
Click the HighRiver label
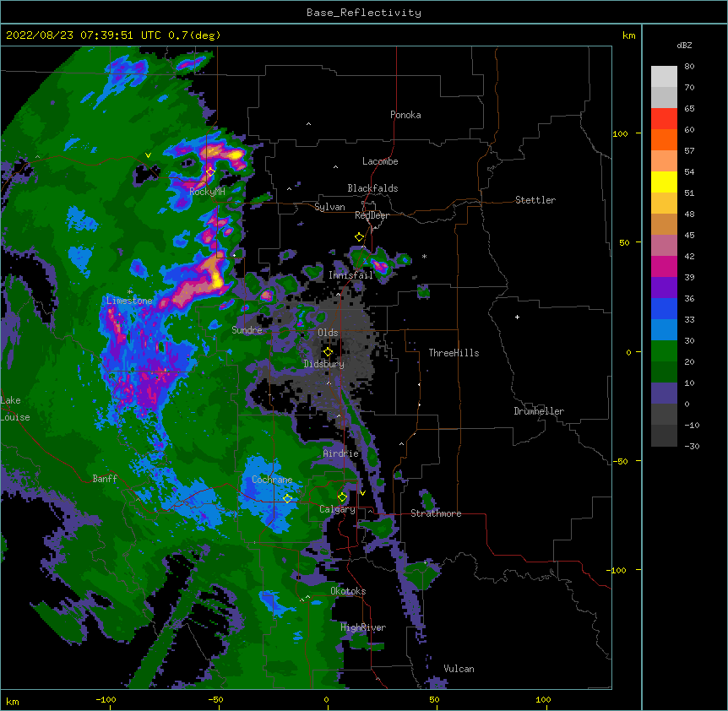pyautogui.click(x=363, y=627)
